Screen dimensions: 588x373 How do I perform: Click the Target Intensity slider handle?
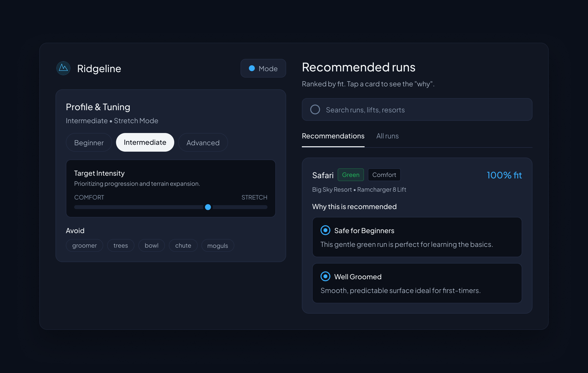pyautogui.click(x=208, y=207)
